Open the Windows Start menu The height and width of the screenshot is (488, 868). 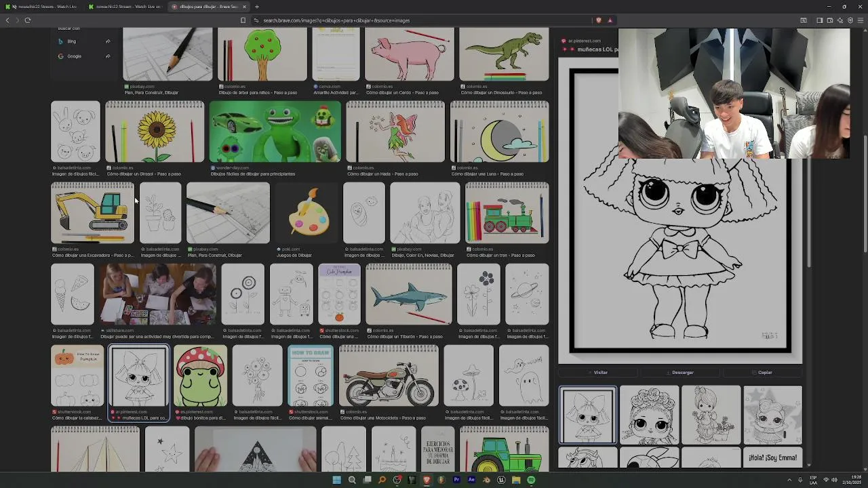(336, 480)
